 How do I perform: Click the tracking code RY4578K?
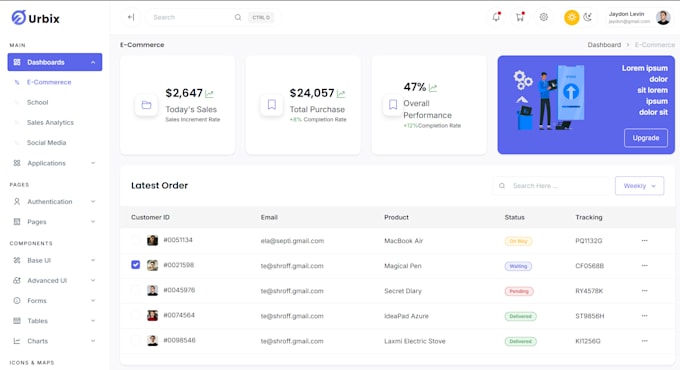[589, 291]
